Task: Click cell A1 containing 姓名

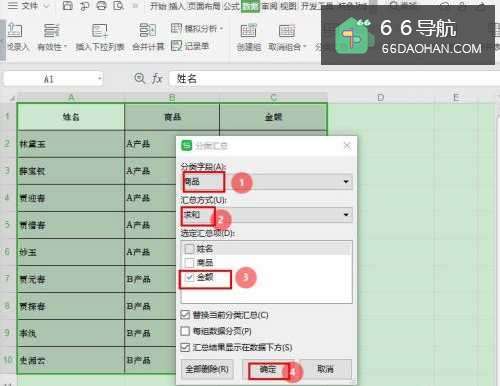Action: click(71, 117)
